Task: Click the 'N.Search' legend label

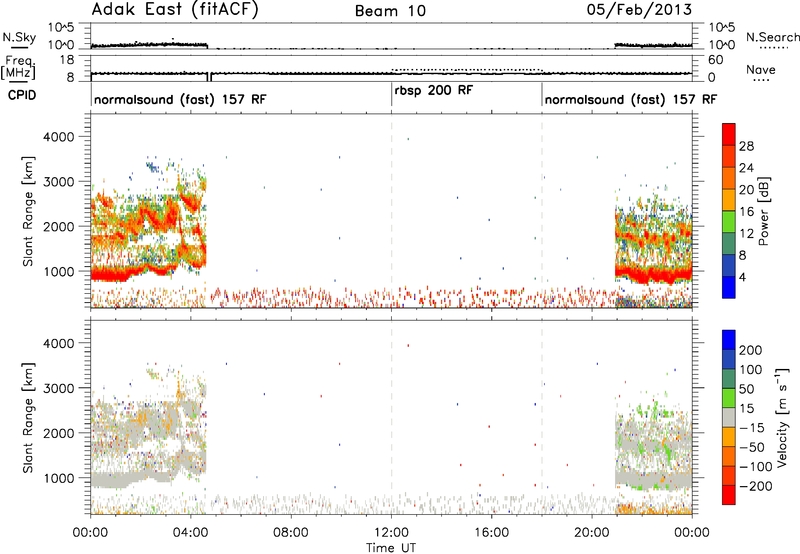Action: pos(772,37)
